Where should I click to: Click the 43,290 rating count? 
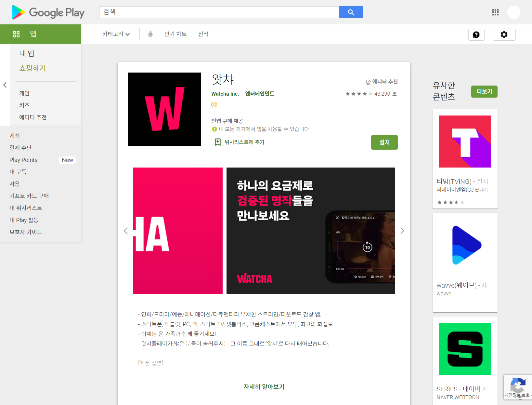[382, 94]
